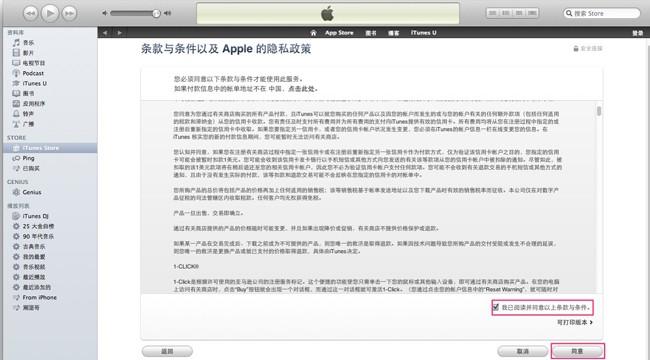Screen dimensions: 650x360
Task: Click the 取消 cancel button
Action: [x=523, y=351]
